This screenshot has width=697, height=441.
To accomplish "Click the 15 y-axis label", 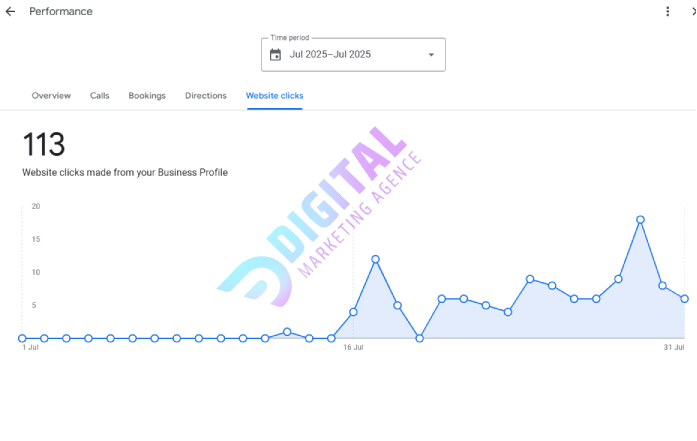I will click(x=36, y=239).
